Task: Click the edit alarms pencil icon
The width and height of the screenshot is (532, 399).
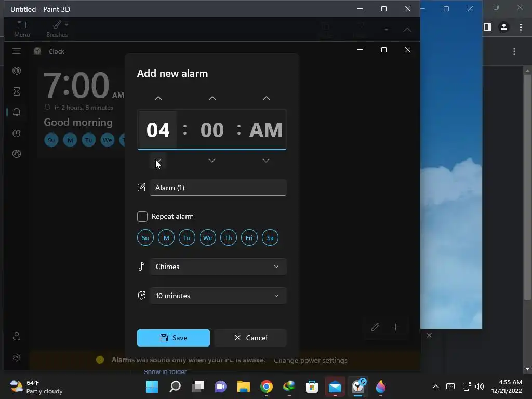Action: [x=375, y=327]
